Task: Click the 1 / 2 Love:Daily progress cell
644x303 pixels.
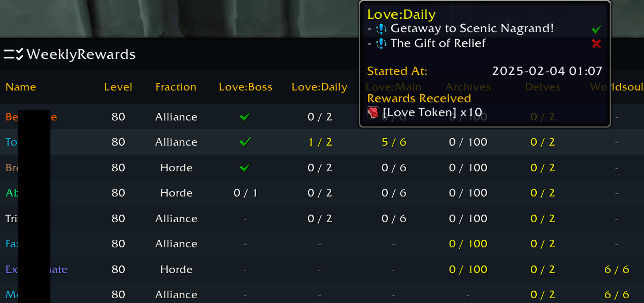Action: [320, 142]
